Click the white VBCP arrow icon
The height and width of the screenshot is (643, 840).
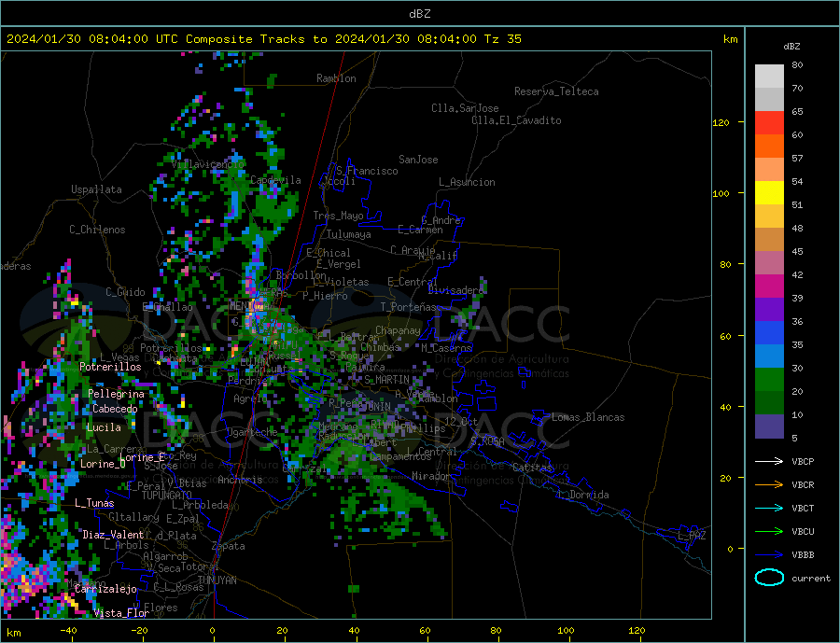point(770,461)
